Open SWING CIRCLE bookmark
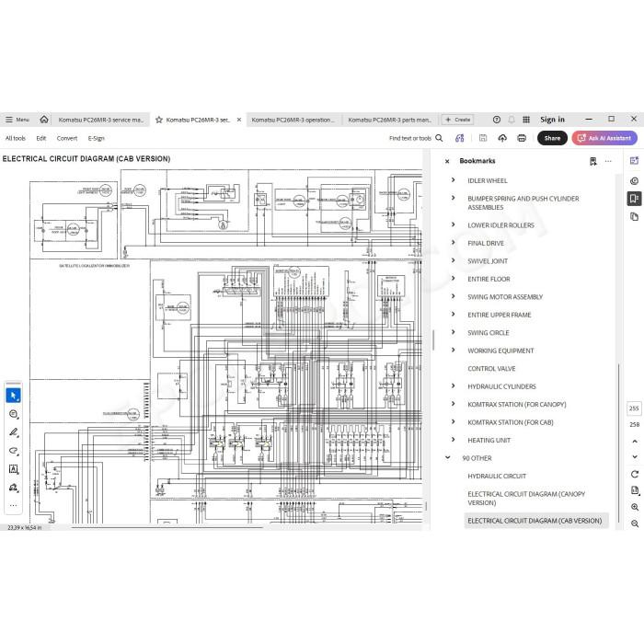644x644 pixels. point(488,333)
